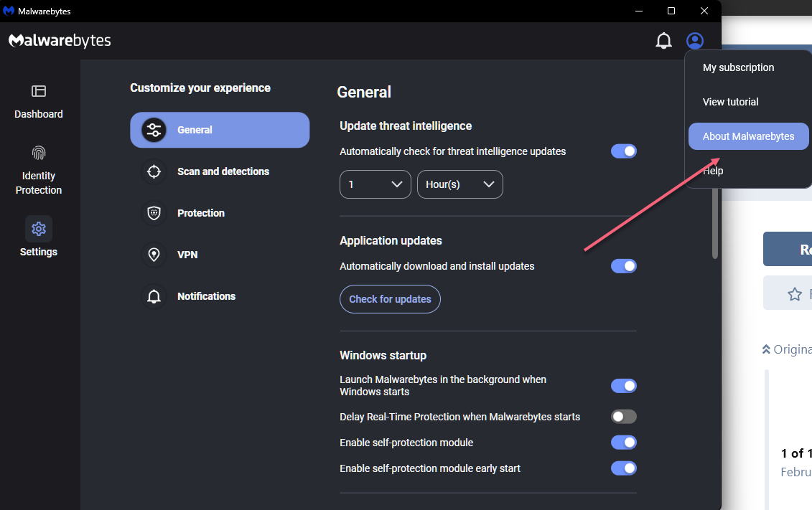Toggle automatic threat intelligence update checks
The image size is (812, 510).
[623, 151]
